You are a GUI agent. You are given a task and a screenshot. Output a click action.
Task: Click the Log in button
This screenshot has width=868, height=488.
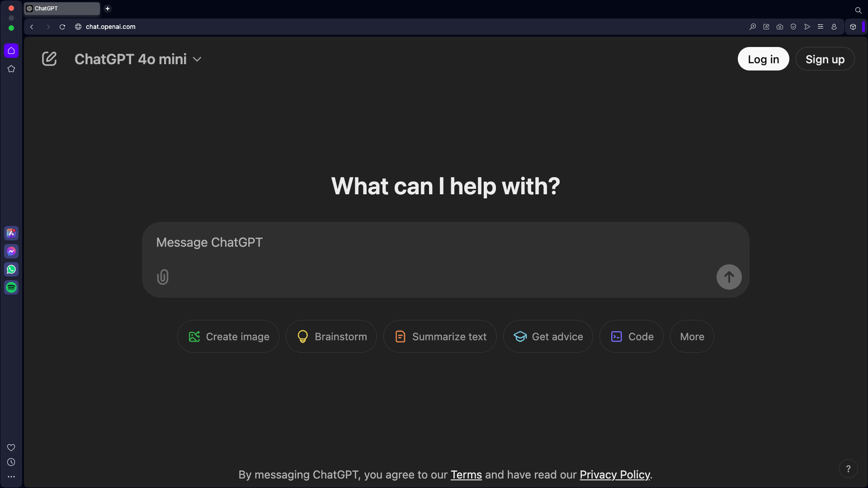pyautogui.click(x=763, y=59)
